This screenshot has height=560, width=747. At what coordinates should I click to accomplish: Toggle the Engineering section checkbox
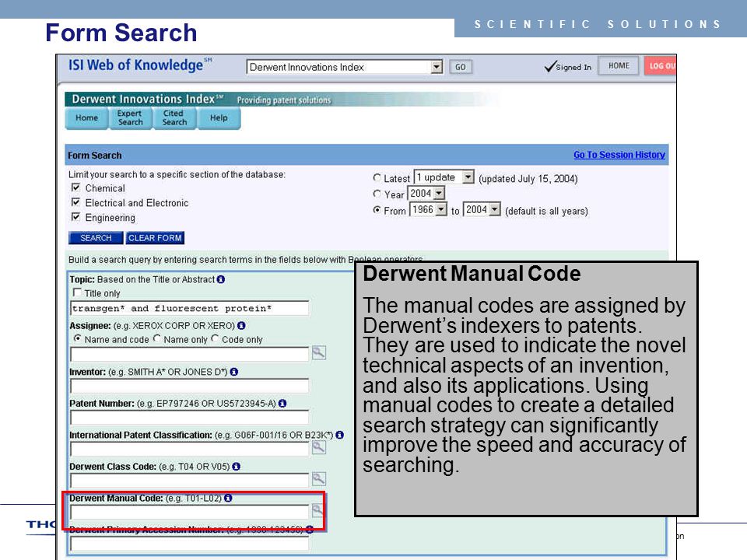[75, 217]
